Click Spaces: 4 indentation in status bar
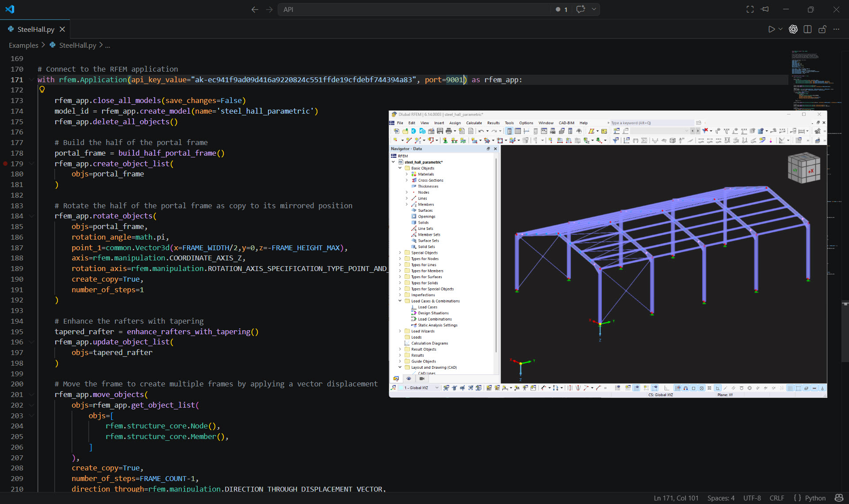This screenshot has height=504, width=849. pyautogui.click(x=721, y=498)
